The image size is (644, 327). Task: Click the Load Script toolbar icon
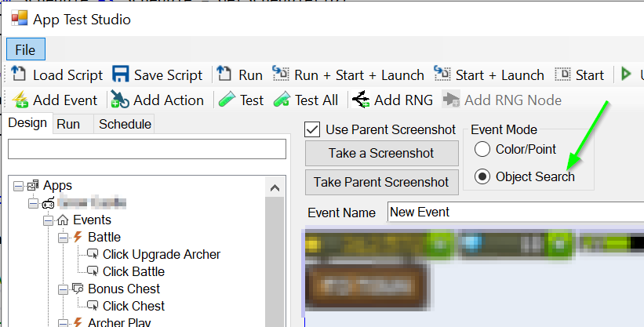19,74
